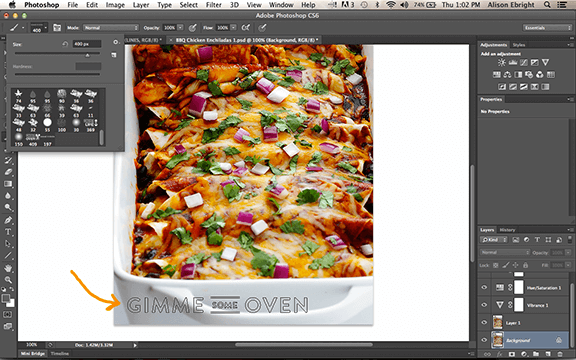Add a Photo Filter adjustment

(529, 75)
